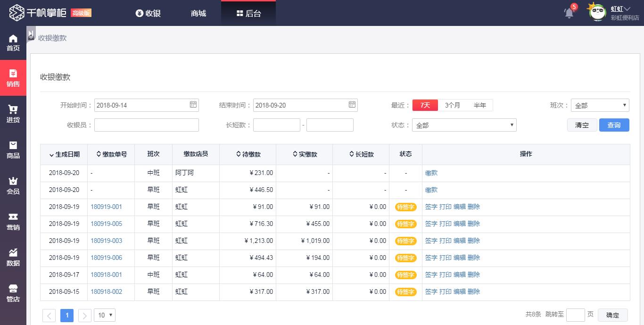
Task: Click the 收银员 cashier input field
Action: 147,125
